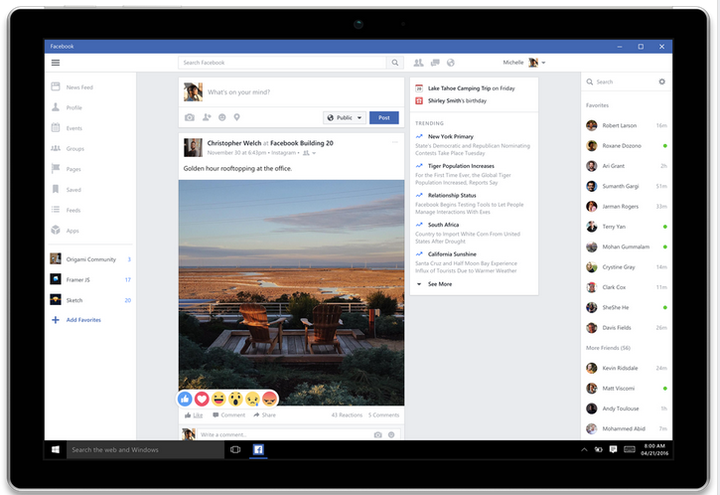Show hidden tray icons chevron
This screenshot has height=495, width=720.
point(584,450)
